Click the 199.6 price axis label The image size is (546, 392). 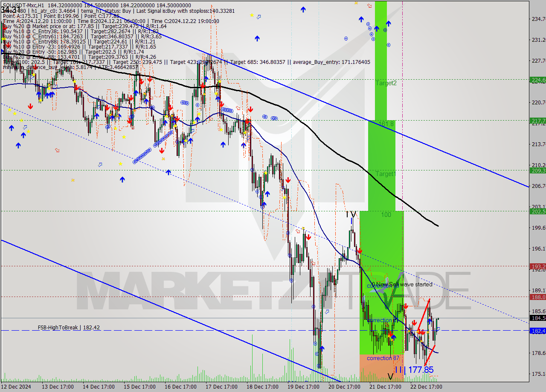click(538, 228)
